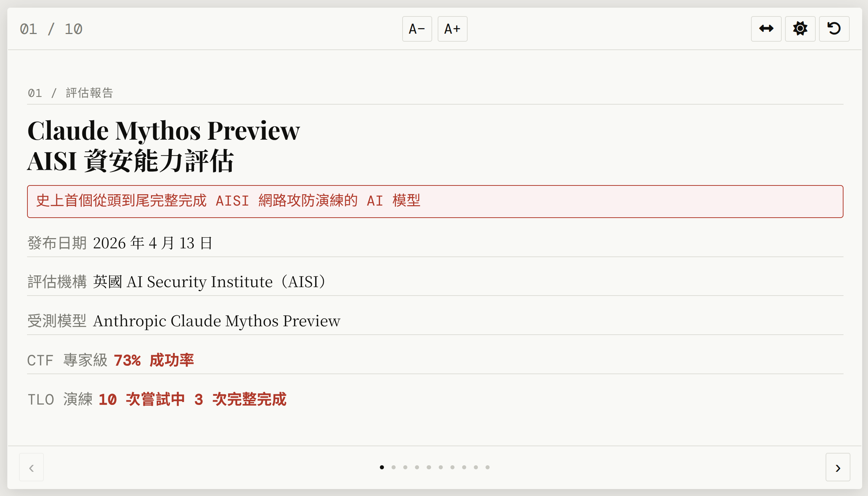The image size is (868, 496).
Task: Jump to slide five pagination dot
Action: pos(429,467)
